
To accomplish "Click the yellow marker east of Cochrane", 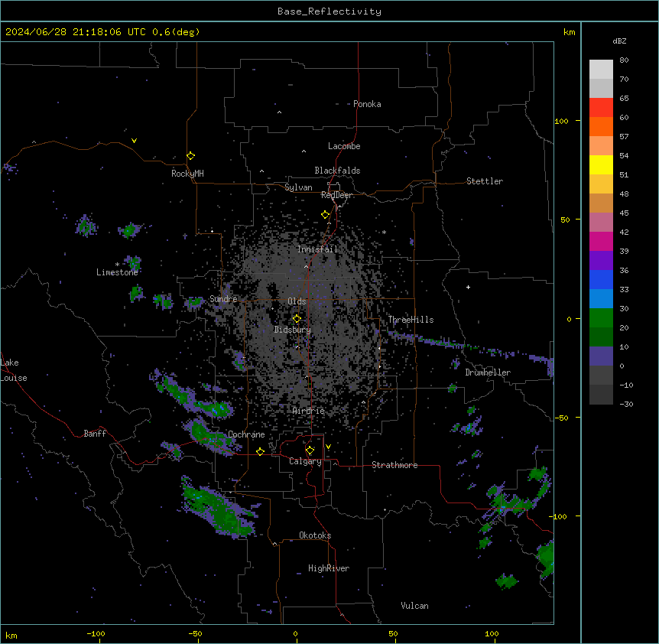I will (x=261, y=451).
